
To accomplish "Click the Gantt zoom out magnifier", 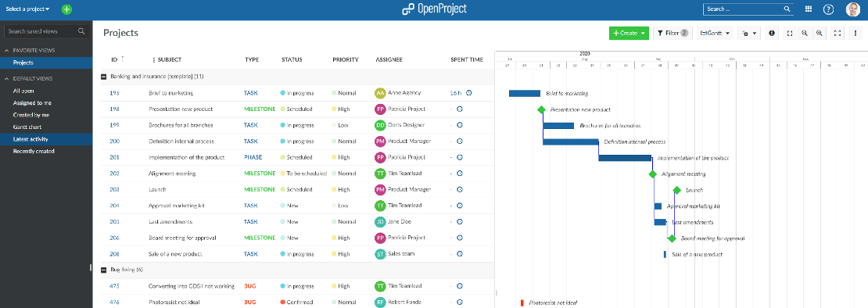I will (805, 33).
